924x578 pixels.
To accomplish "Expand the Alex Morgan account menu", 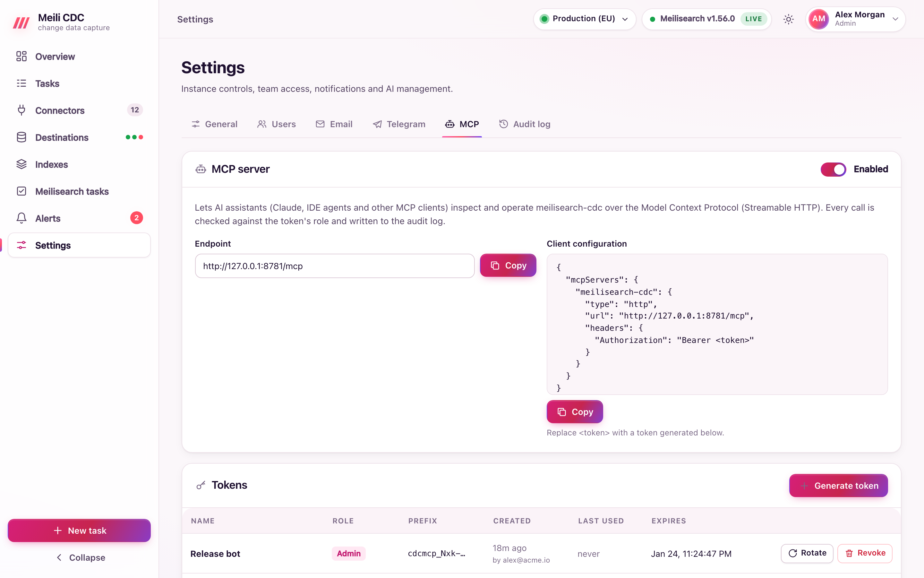I will [x=855, y=19].
